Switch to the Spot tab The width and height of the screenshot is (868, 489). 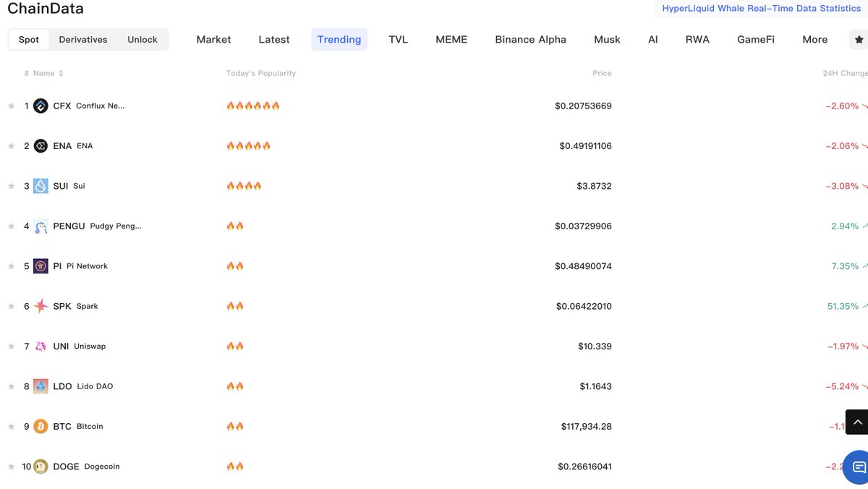tap(29, 40)
